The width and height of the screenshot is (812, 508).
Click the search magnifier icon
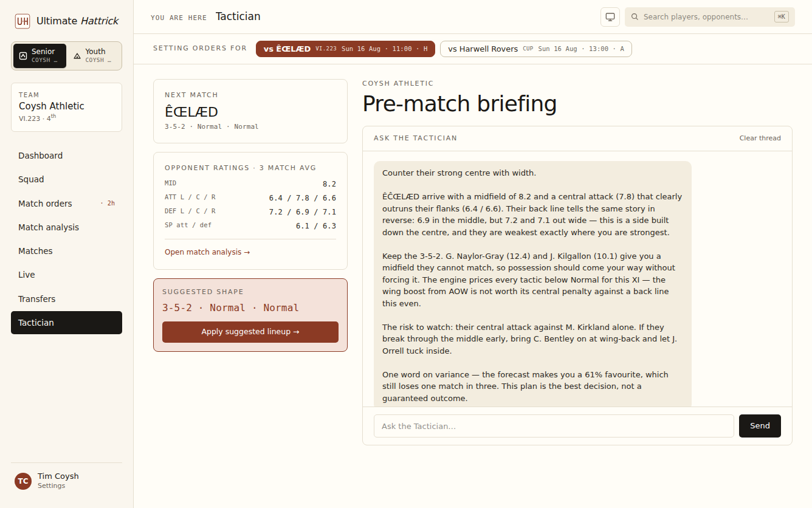(x=635, y=17)
